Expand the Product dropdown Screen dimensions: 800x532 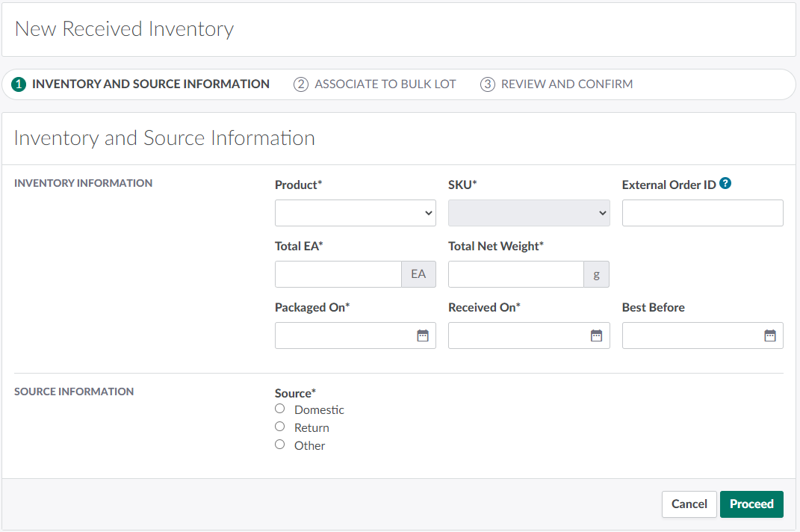tap(355, 213)
